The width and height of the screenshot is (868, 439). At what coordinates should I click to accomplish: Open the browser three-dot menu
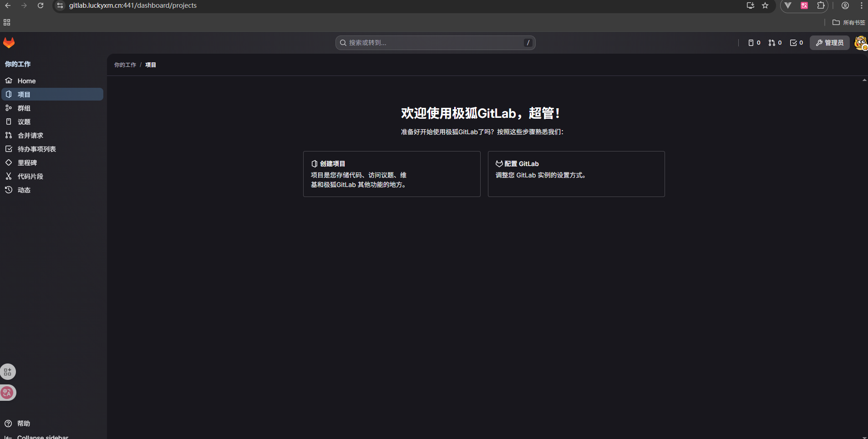pos(862,5)
